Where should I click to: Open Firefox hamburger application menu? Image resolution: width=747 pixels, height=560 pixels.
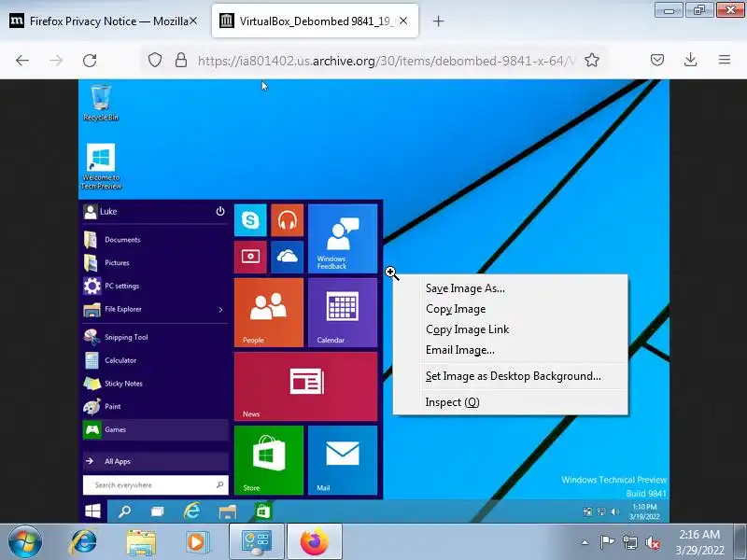[x=725, y=60]
